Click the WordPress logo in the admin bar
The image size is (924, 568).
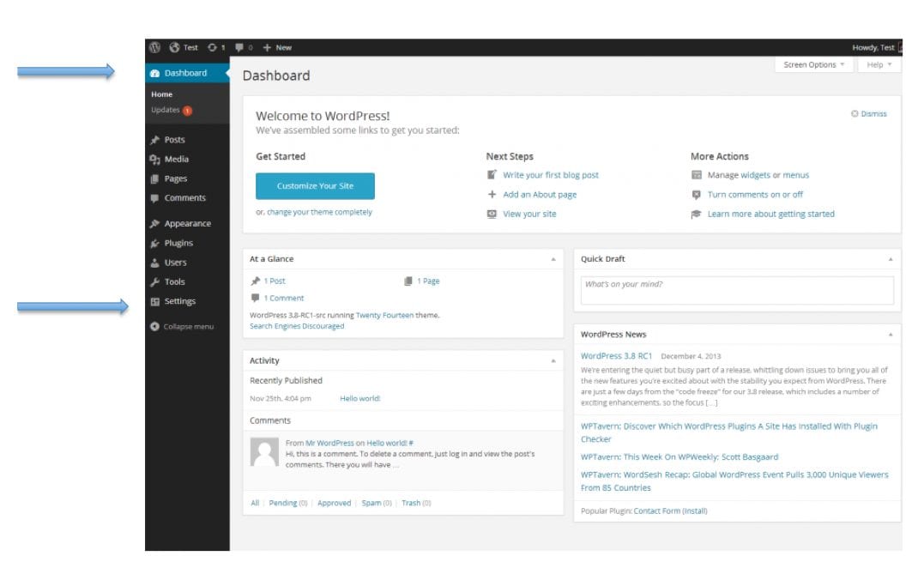pos(155,48)
